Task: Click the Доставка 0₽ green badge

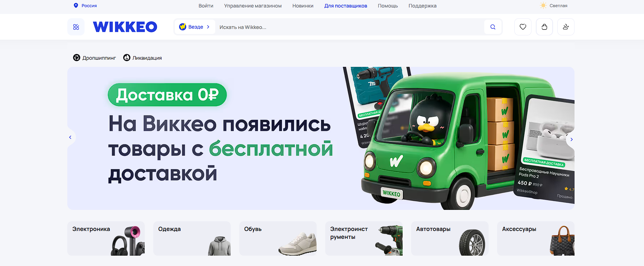Action: click(x=167, y=95)
